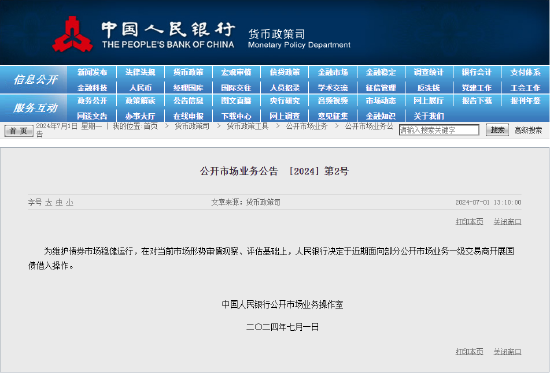Click the timestamp 2024-07-01 13:10:00
550x373 pixels.
[x=488, y=202]
